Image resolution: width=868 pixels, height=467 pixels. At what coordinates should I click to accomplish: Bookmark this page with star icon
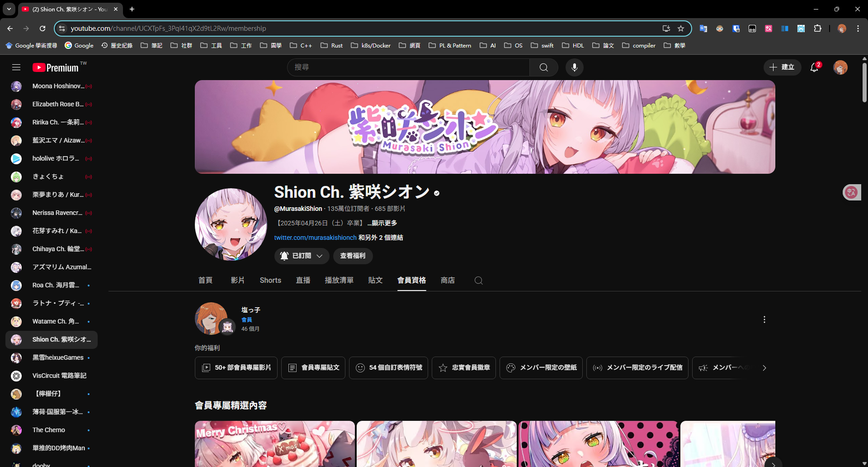click(681, 29)
